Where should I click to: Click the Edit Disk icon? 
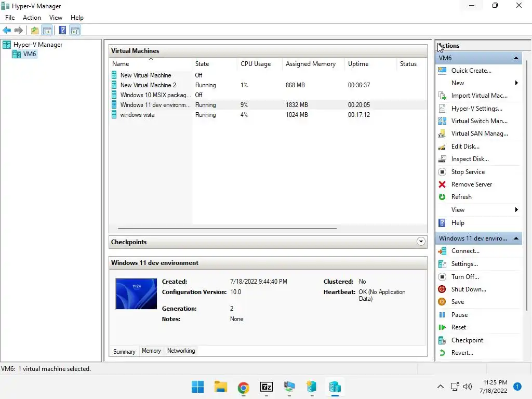(442, 147)
